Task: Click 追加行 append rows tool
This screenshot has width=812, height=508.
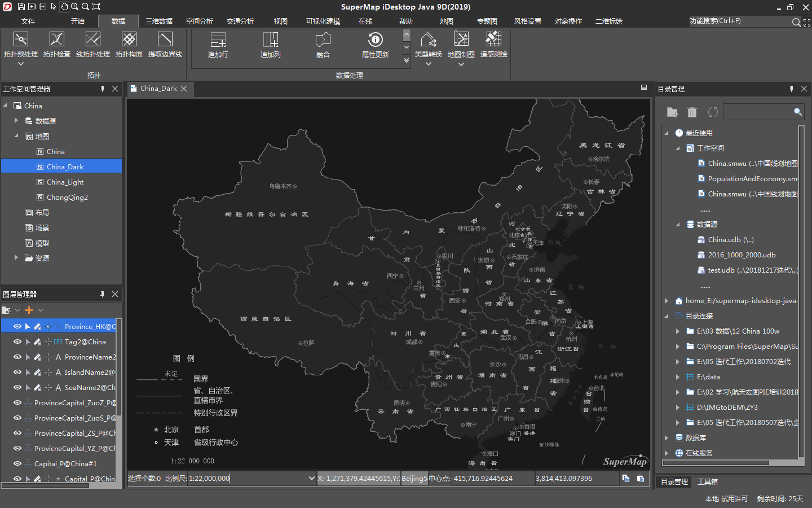Action: pos(218,45)
